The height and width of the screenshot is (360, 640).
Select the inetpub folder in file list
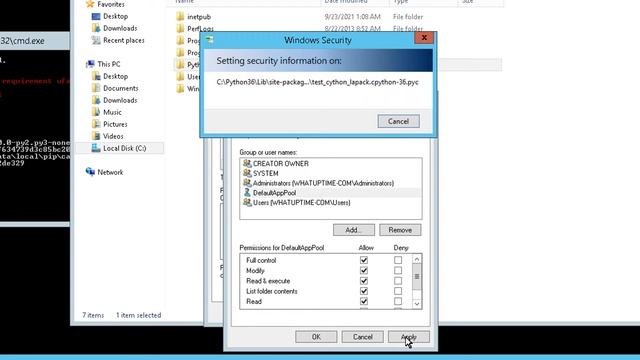tap(199, 17)
